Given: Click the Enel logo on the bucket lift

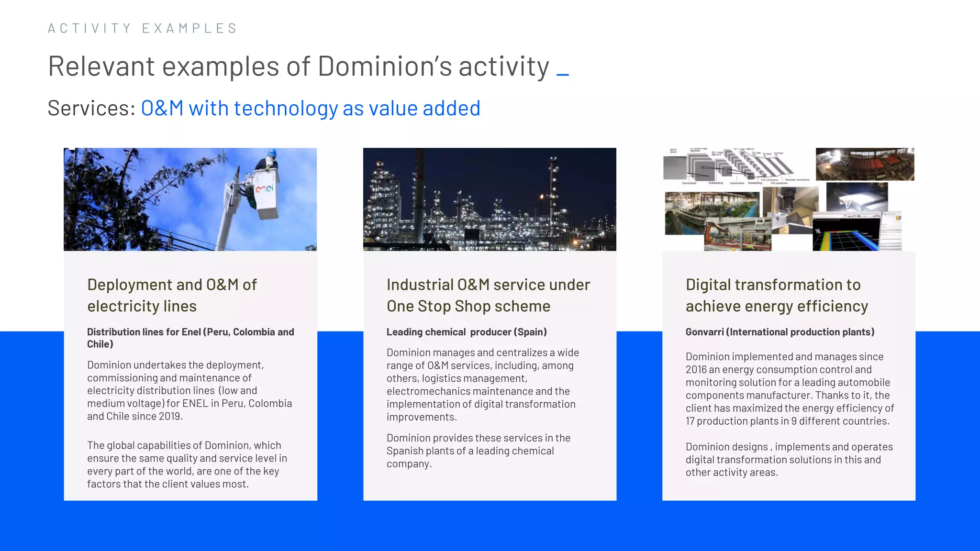Looking at the screenshot, I should pyautogui.click(x=265, y=189).
